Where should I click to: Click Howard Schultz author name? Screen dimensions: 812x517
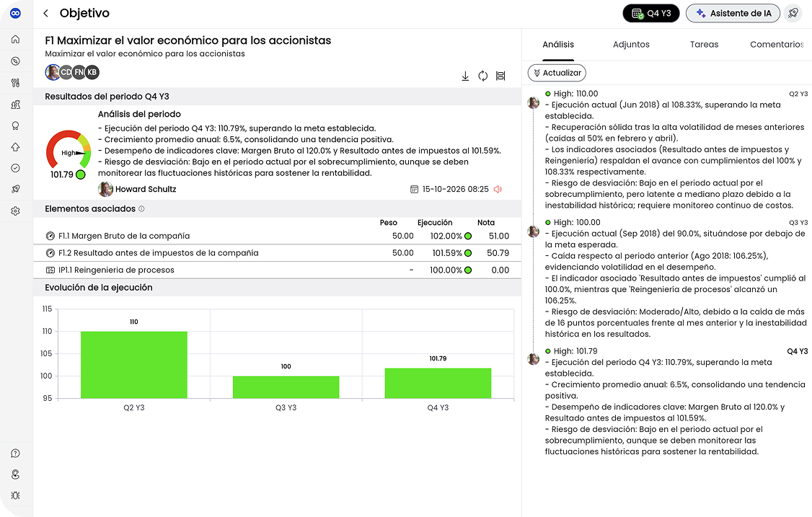(x=146, y=190)
